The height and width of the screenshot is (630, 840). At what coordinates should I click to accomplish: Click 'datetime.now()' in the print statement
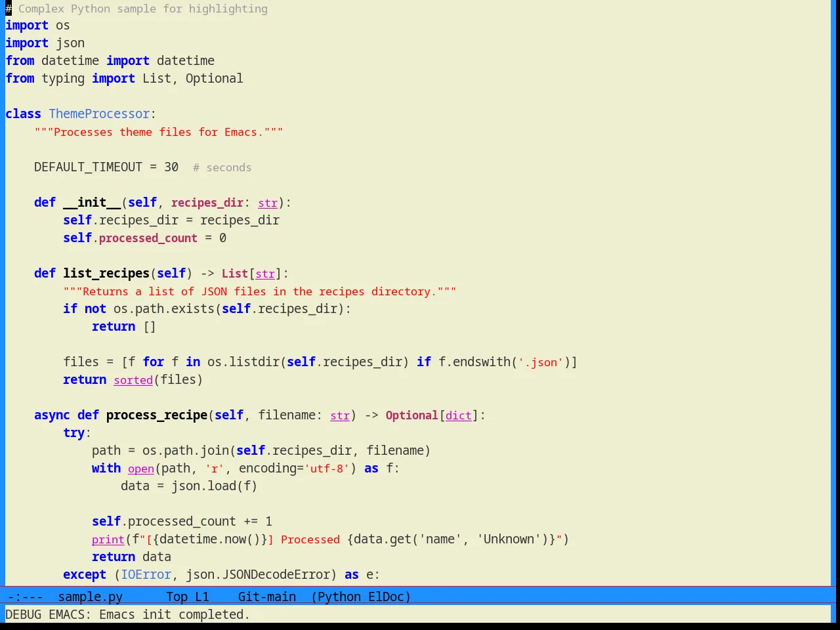click(210, 539)
